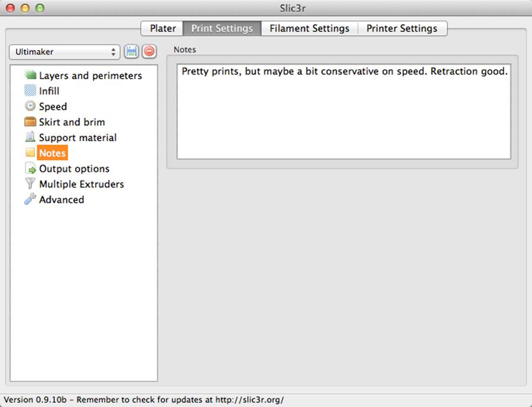The height and width of the screenshot is (407, 532).
Task: Click the Infill hatched icon
Action: [30, 90]
